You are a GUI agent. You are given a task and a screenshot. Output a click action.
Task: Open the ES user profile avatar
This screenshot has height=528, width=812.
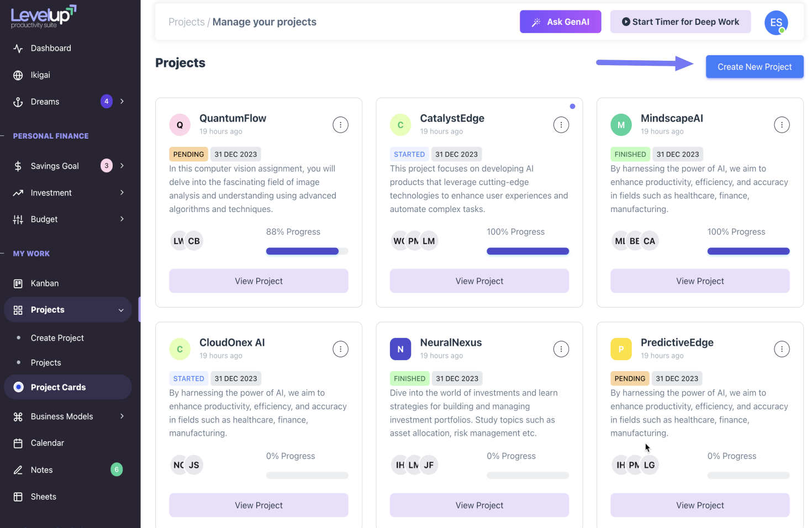click(x=776, y=23)
